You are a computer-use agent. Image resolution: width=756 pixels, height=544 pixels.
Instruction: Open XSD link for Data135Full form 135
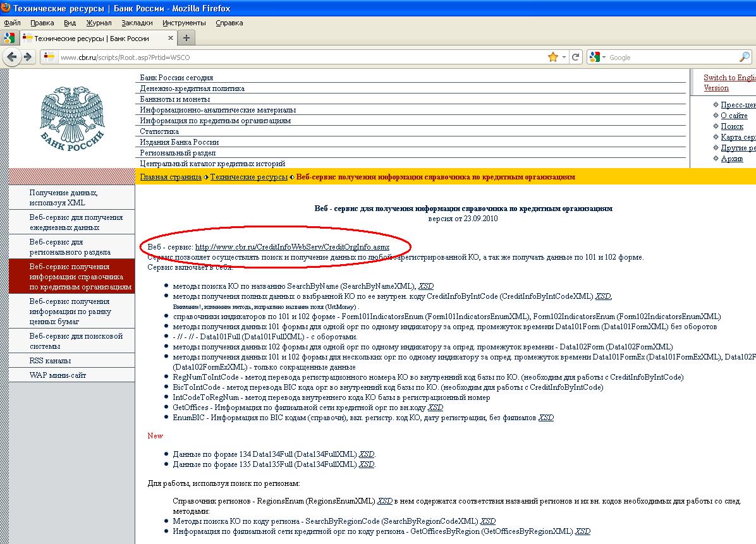[x=367, y=464]
